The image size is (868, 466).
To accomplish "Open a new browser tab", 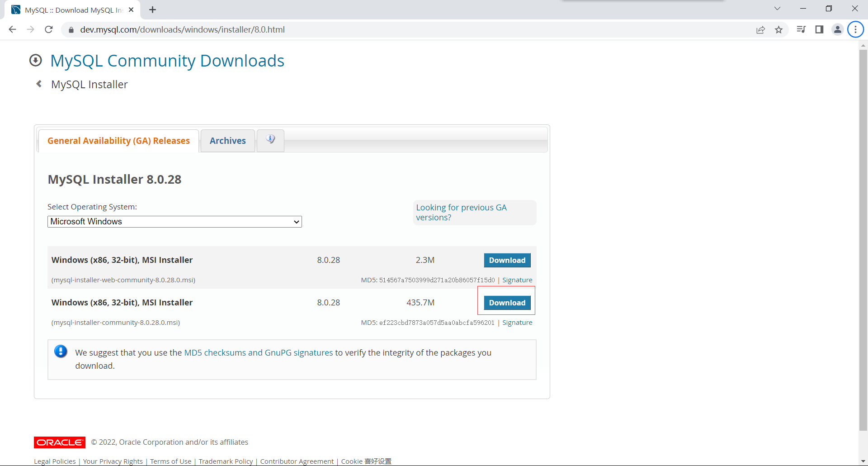I will [153, 10].
